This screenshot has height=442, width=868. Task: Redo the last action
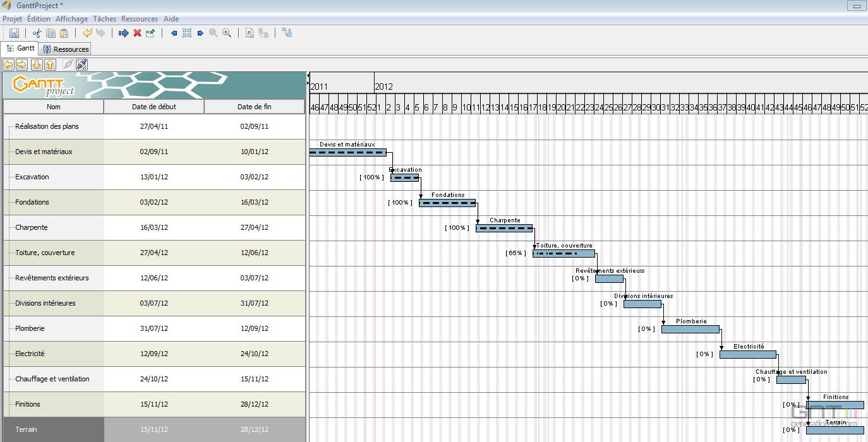pyautogui.click(x=100, y=33)
